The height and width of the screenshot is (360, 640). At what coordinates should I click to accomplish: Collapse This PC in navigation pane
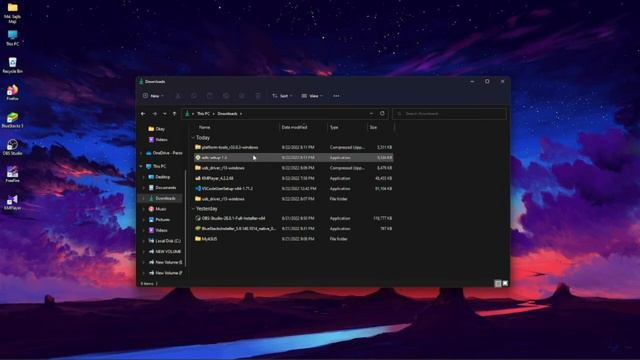(141, 166)
